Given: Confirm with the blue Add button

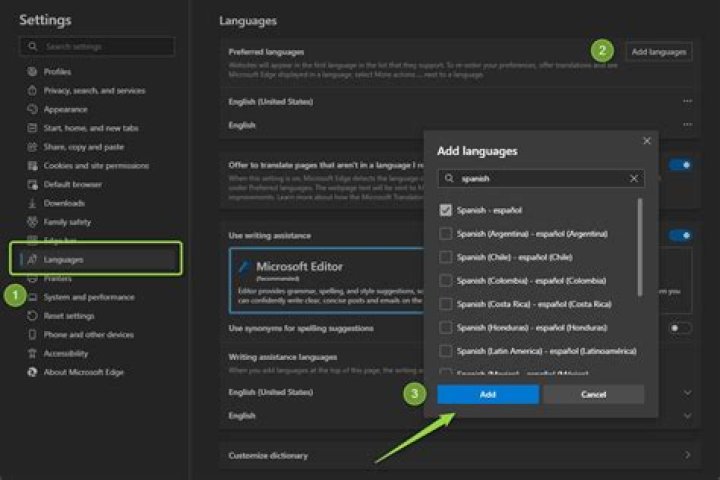Looking at the screenshot, I should click(488, 395).
